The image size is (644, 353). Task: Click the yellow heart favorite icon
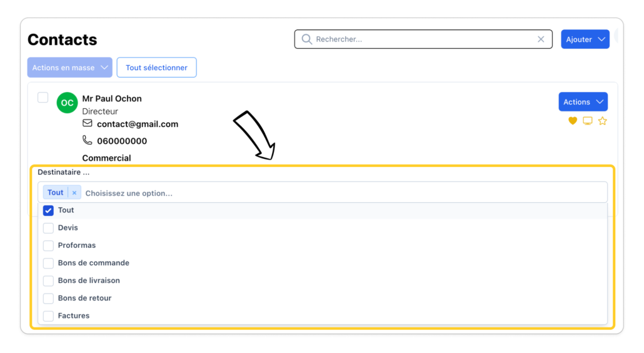[573, 121]
